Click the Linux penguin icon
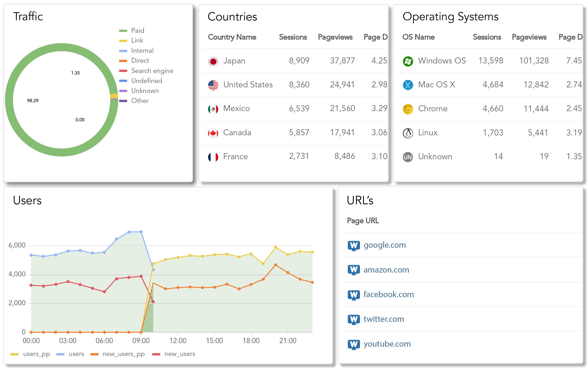588x369 pixels. [408, 133]
